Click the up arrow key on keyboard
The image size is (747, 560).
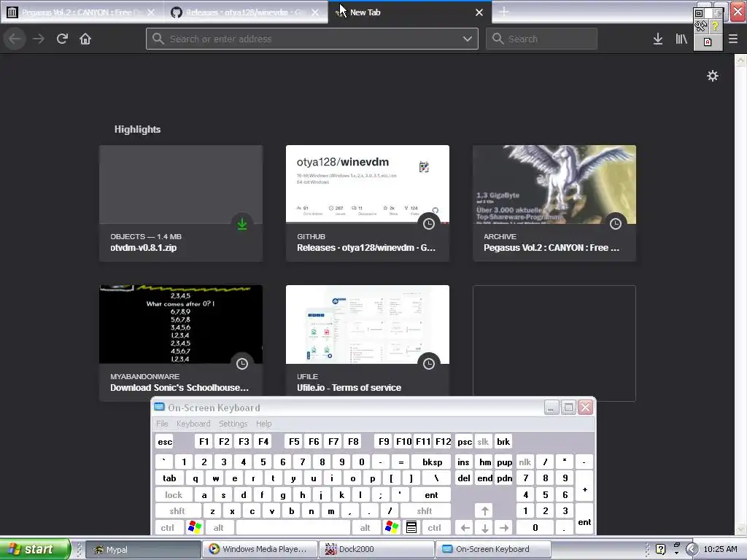pos(484,511)
